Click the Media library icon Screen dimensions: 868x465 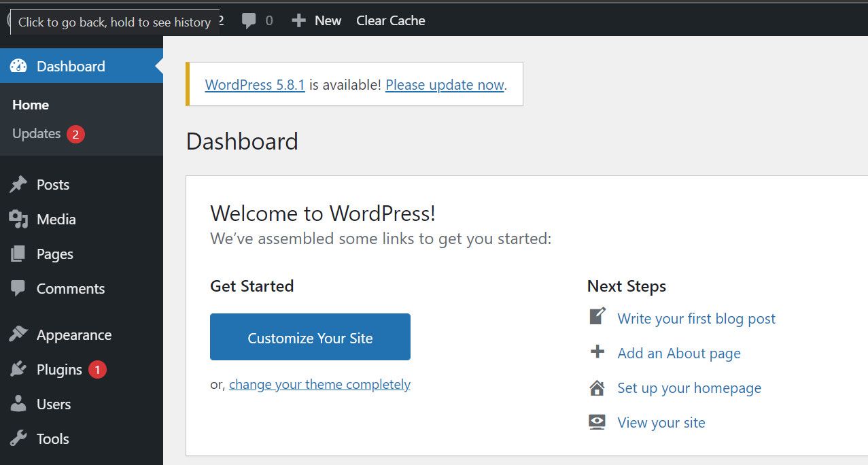(x=18, y=220)
